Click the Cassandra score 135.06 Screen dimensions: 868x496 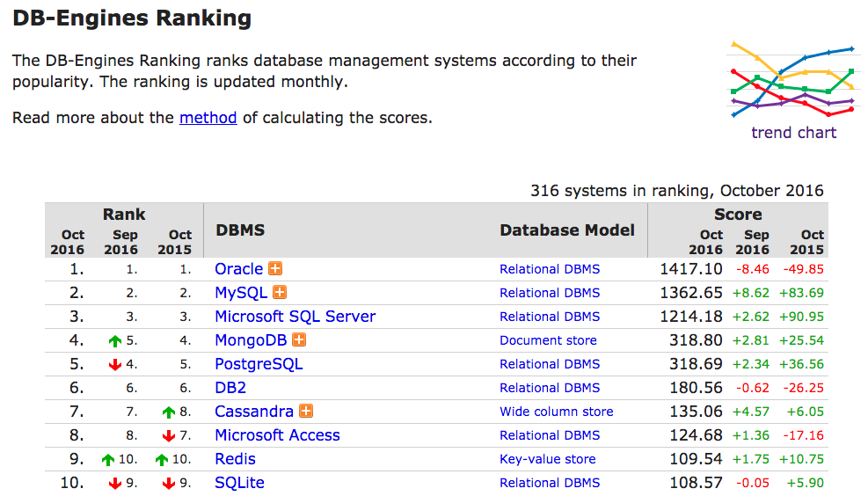(x=696, y=412)
